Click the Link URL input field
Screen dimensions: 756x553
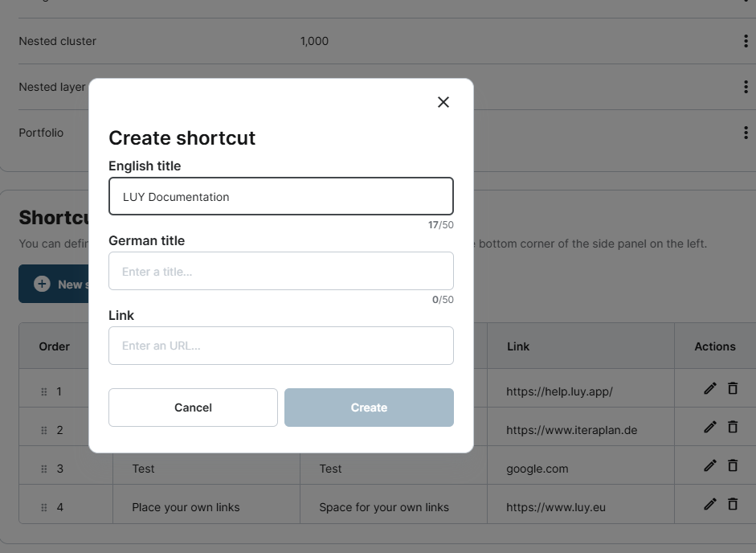click(x=281, y=346)
